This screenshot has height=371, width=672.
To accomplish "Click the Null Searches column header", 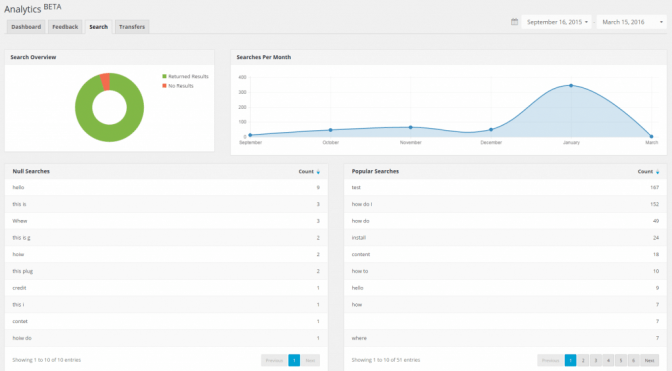I will click(31, 171).
